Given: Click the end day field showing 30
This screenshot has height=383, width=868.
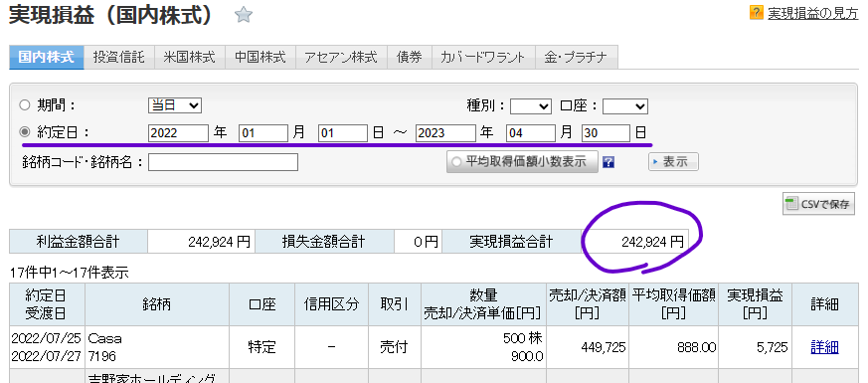Looking at the screenshot, I should (x=606, y=133).
